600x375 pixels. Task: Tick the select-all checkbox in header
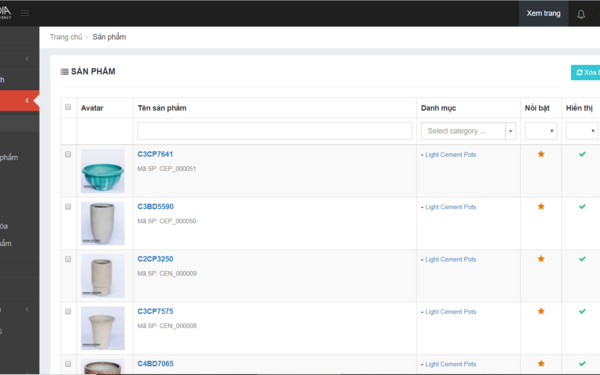click(68, 107)
